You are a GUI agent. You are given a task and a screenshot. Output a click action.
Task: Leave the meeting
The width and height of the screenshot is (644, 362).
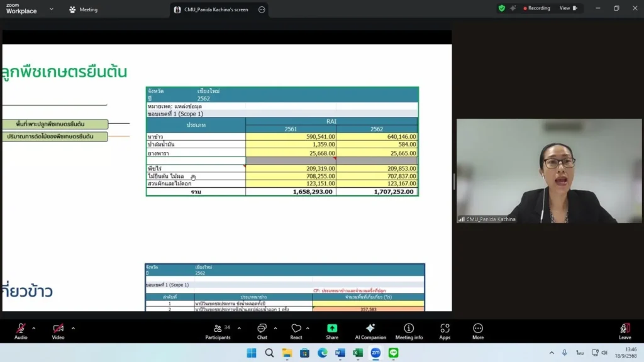click(x=625, y=331)
